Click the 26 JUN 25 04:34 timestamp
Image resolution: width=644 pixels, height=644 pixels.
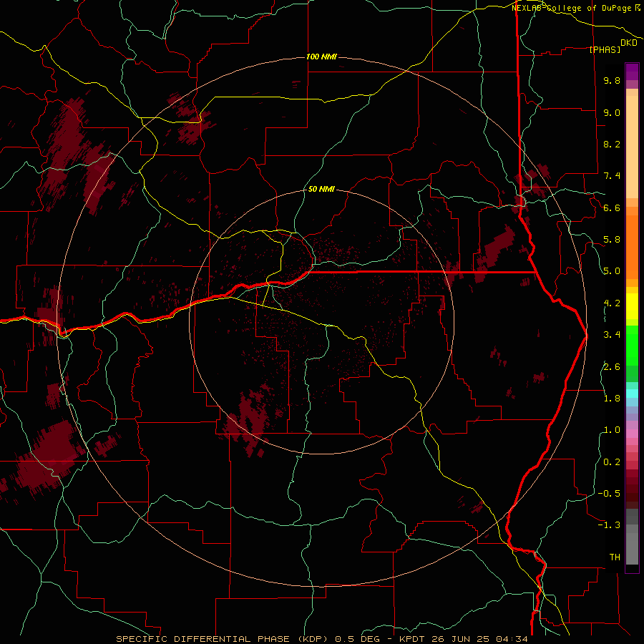479,639
